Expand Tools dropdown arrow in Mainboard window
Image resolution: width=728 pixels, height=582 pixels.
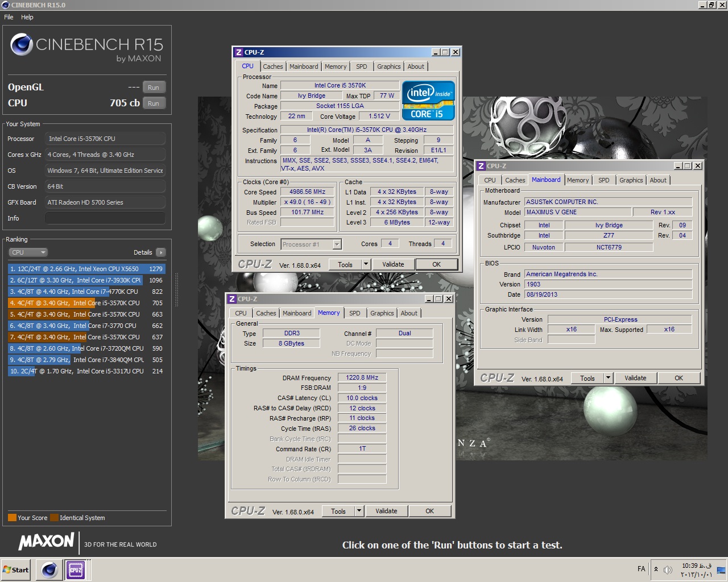608,378
